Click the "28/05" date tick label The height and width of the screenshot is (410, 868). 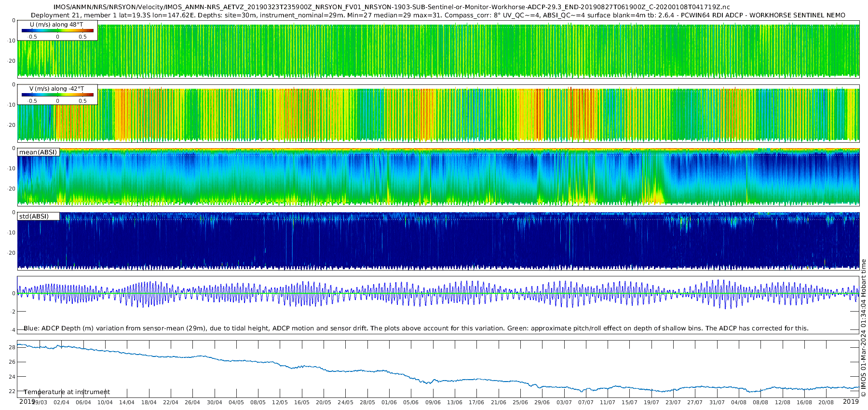(x=367, y=402)
